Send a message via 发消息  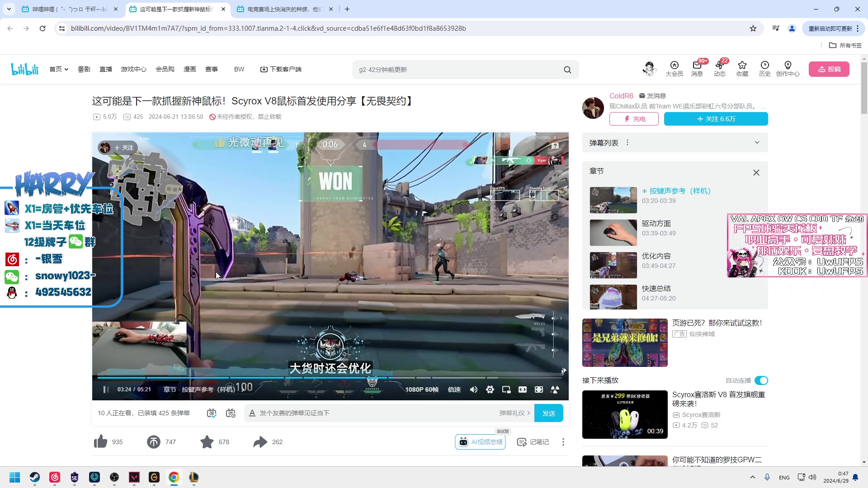click(x=652, y=96)
